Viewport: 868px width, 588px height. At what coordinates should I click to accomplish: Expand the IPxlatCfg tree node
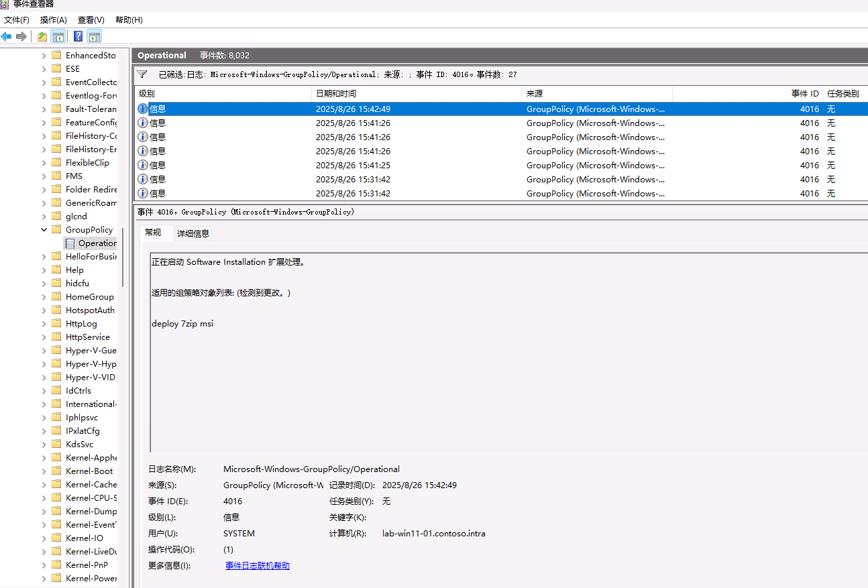[x=44, y=430]
